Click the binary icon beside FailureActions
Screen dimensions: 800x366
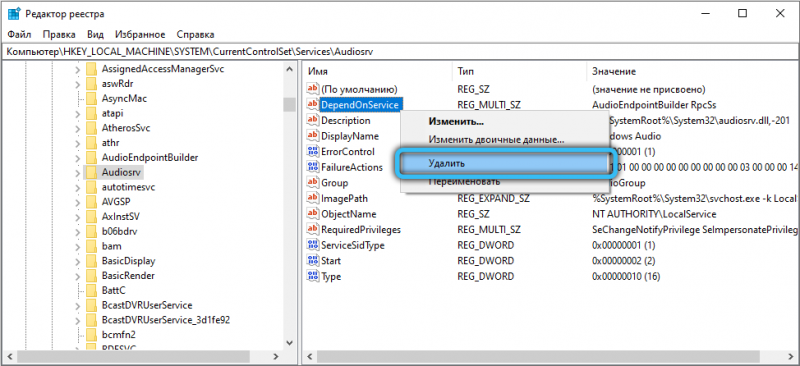click(312, 166)
